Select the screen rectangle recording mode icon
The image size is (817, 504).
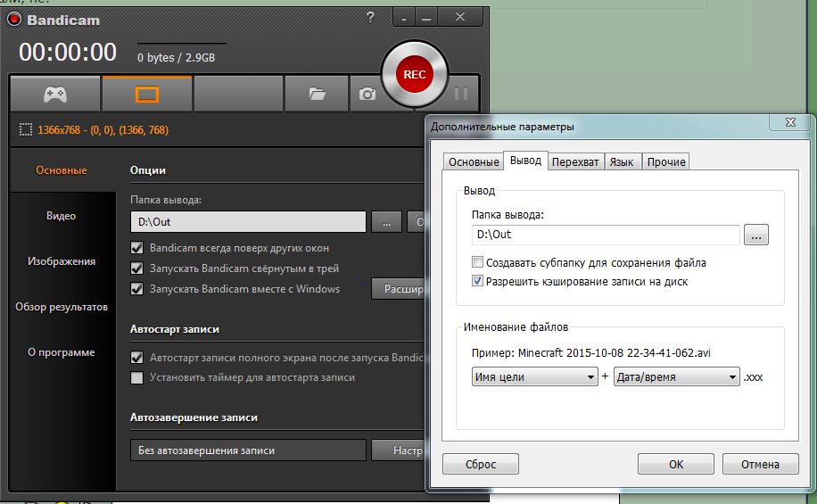[147, 94]
